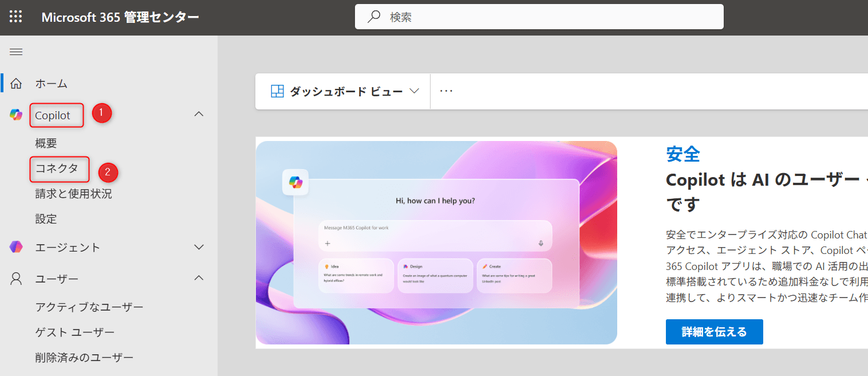Select ユーザー in the navigation
Image resolution: width=868 pixels, height=376 pixels.
coord(57,279)
